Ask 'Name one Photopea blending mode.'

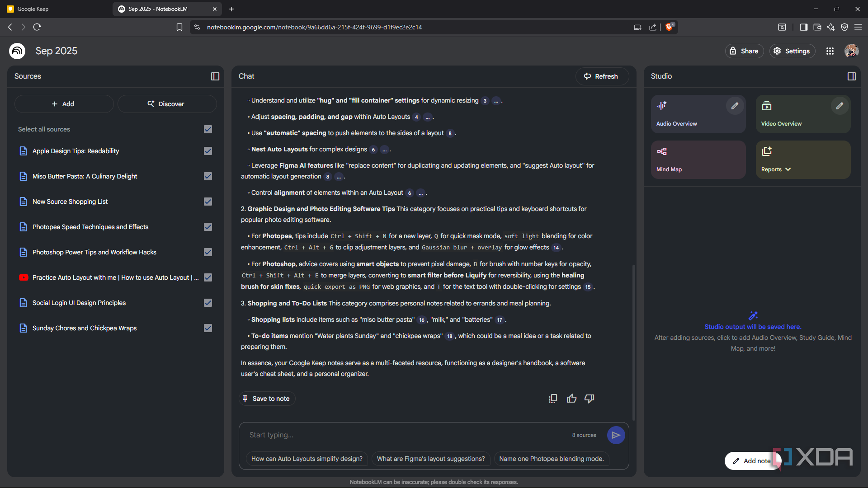coord(551,459)
